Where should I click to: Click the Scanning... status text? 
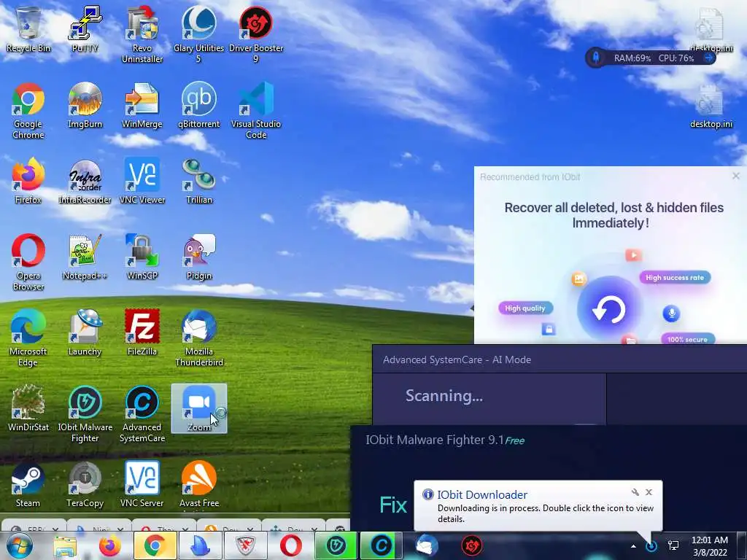[444, 396]
